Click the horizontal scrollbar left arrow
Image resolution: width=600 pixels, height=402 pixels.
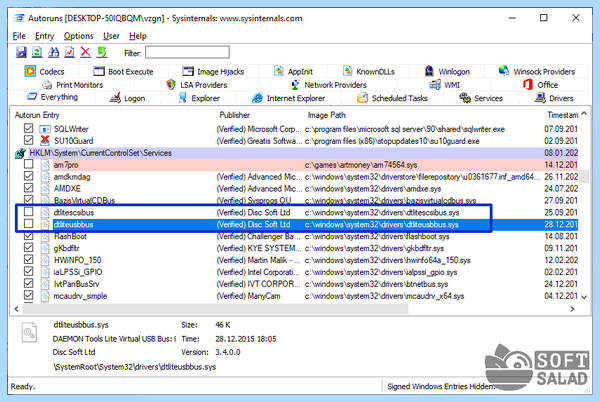[16, 309]
